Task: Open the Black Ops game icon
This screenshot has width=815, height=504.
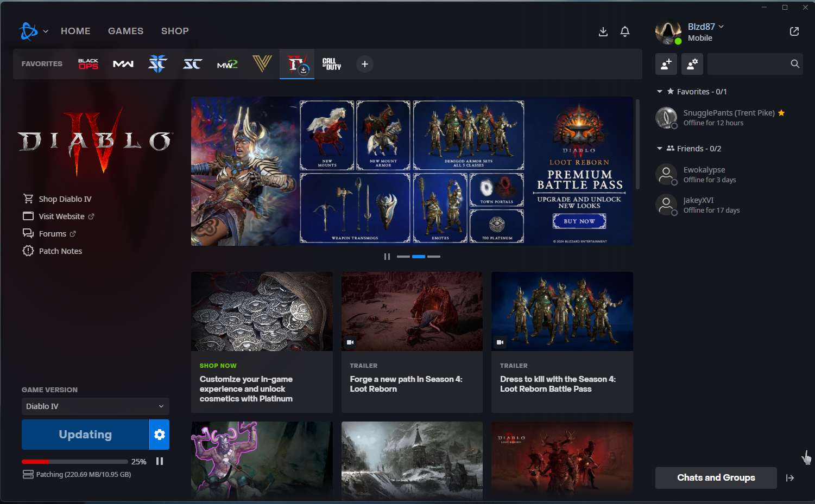Action: [x=88, y=64]
